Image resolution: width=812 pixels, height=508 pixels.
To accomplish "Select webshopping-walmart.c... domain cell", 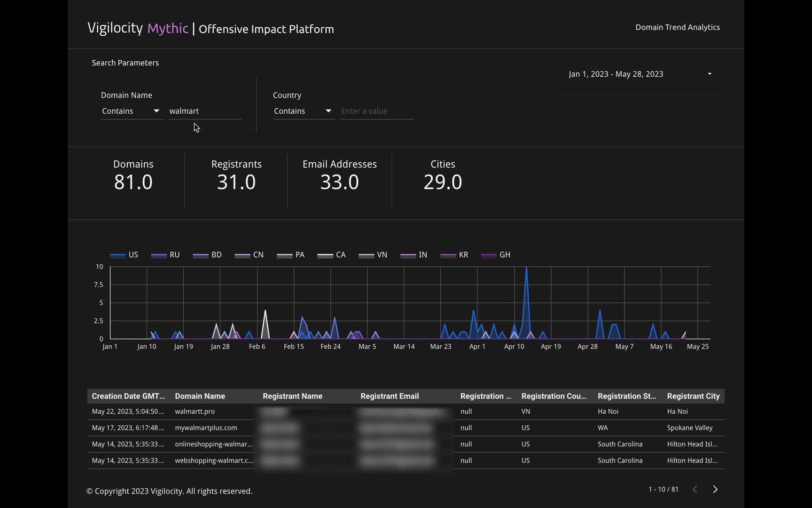I will (214, 461).
